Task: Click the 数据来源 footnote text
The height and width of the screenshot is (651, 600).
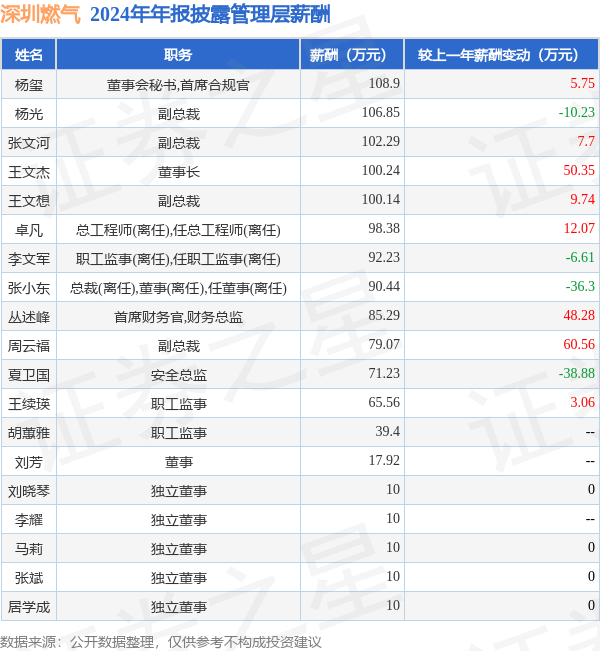Action: pyautogui.click(x=161, y=642)
